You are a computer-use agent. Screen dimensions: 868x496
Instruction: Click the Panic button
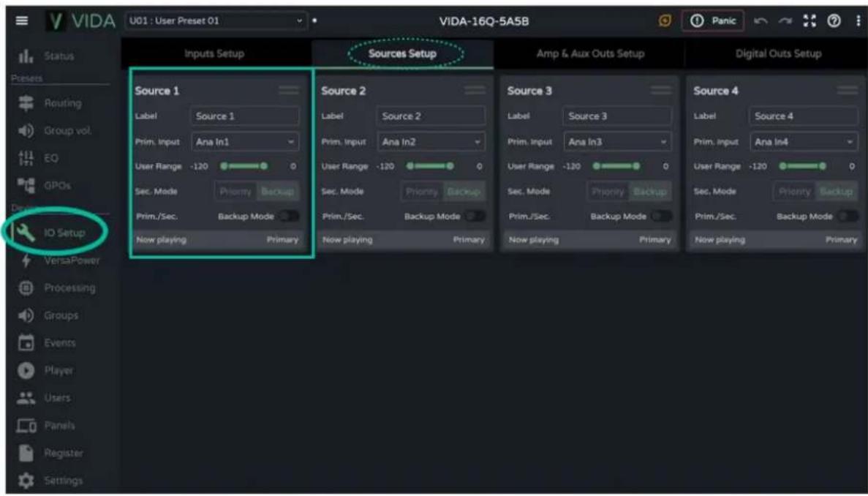click(713, 21)
